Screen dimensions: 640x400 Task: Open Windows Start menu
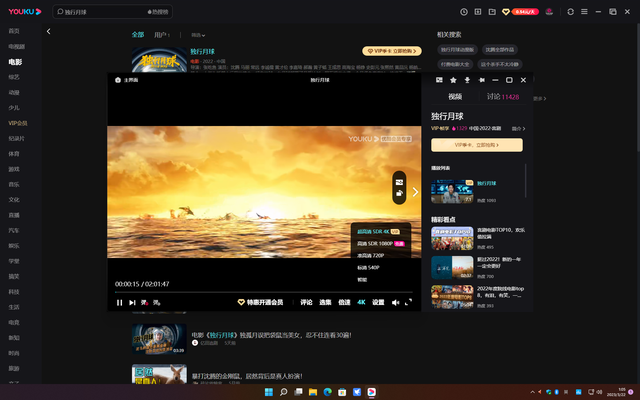click(269, 392)
